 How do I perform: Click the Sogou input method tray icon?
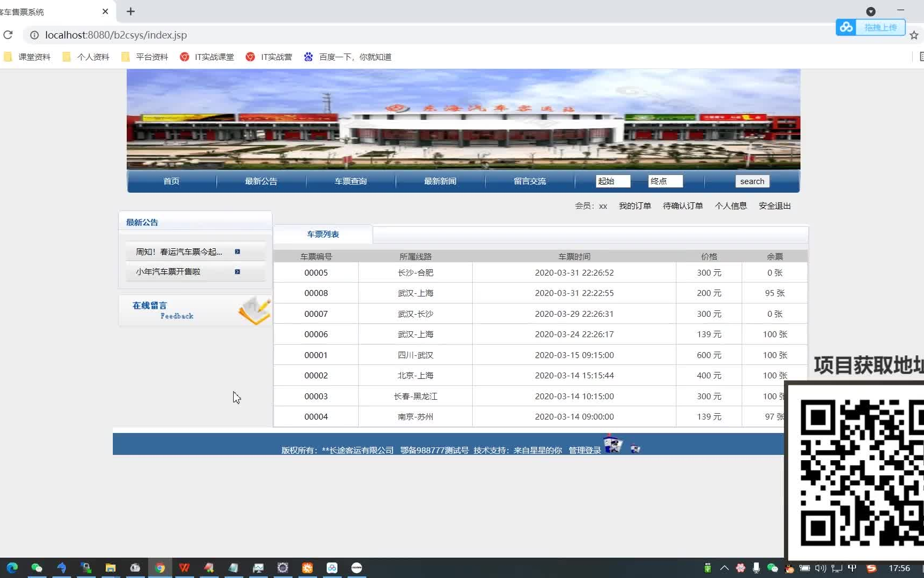tap(871, 568)
